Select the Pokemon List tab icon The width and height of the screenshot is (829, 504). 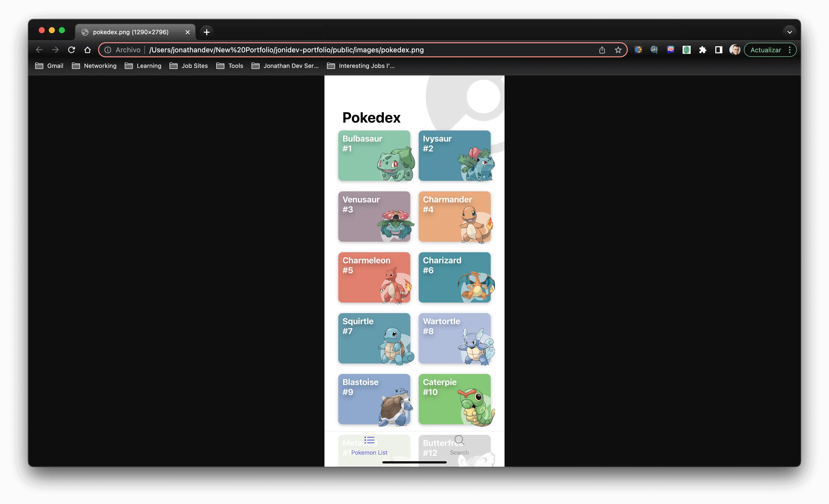pos(369,440)
